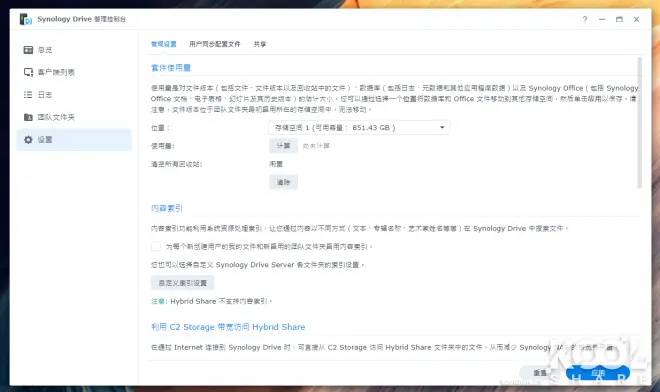Click the Hybrid Share 不支持内容索引 note

point(212,301)
